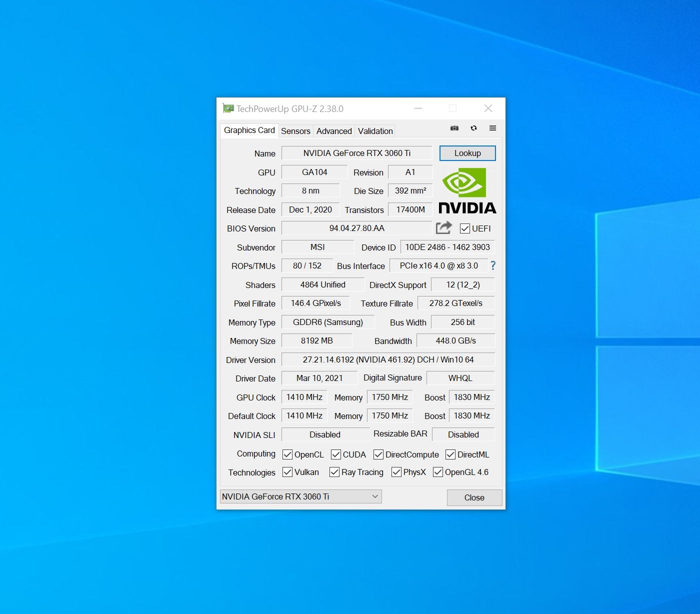
Task: Click the Default Clock label
Action: 251,416
